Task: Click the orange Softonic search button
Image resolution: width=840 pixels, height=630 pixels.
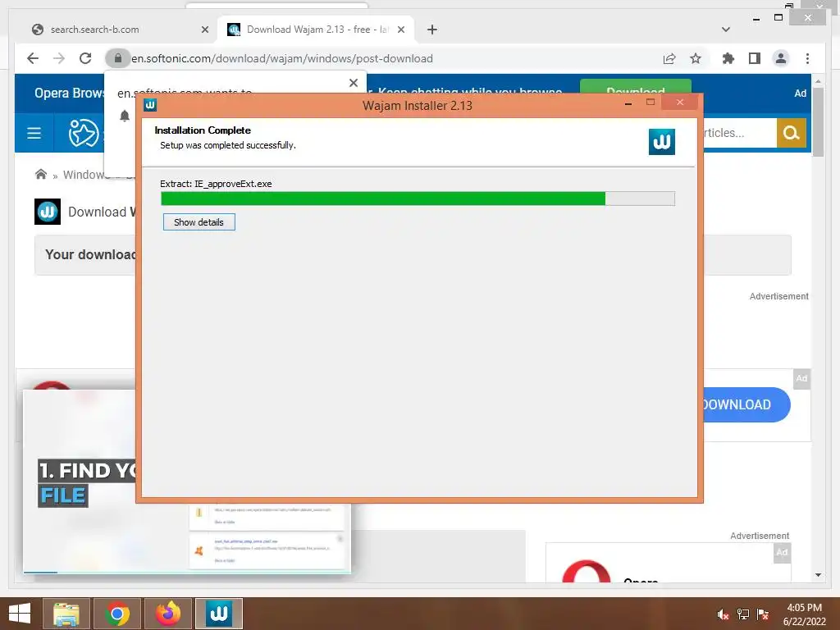Action: click(792, 133)
